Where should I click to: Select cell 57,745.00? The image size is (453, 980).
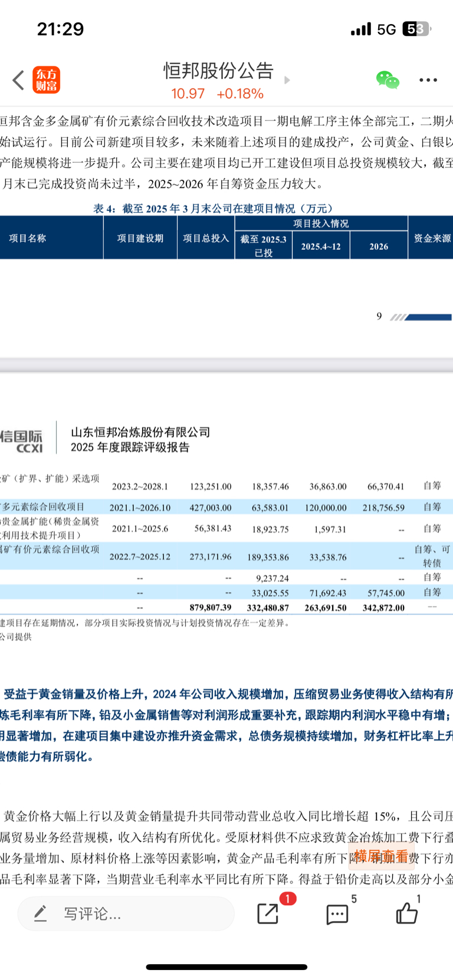386,593
